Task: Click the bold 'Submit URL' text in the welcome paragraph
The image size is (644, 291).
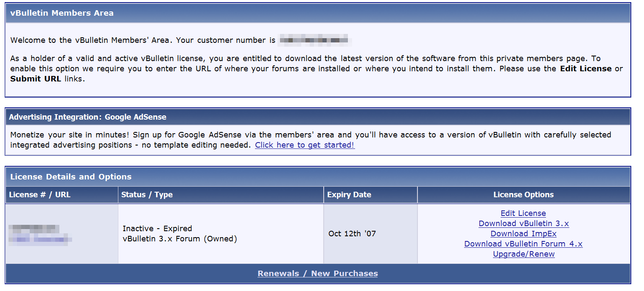Action: pyautogui.click(x=36, y=79)
